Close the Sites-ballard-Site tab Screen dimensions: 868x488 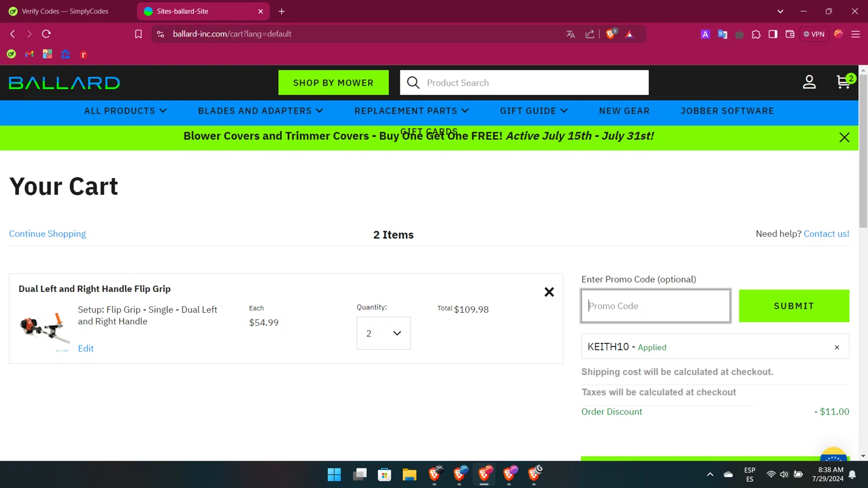point(260,11)
